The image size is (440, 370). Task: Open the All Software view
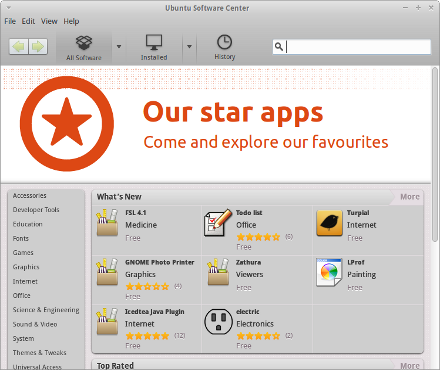[x=84, y=48]
